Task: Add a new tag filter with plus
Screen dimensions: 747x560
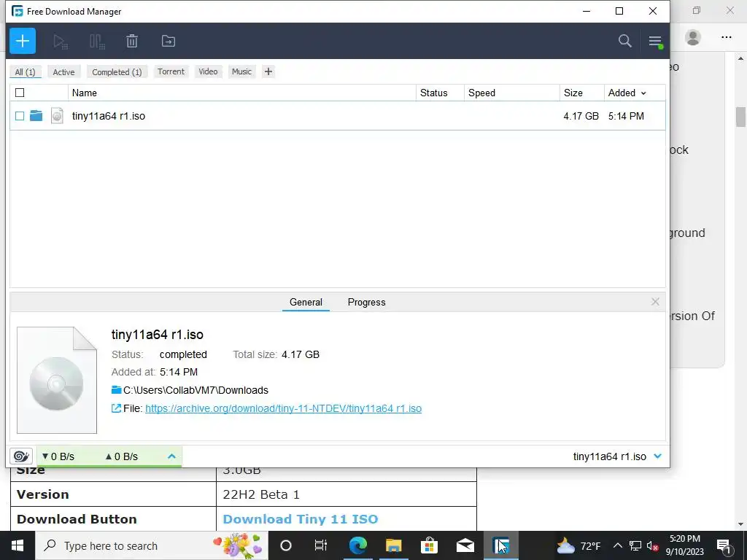Action: [x=268, y=71]
